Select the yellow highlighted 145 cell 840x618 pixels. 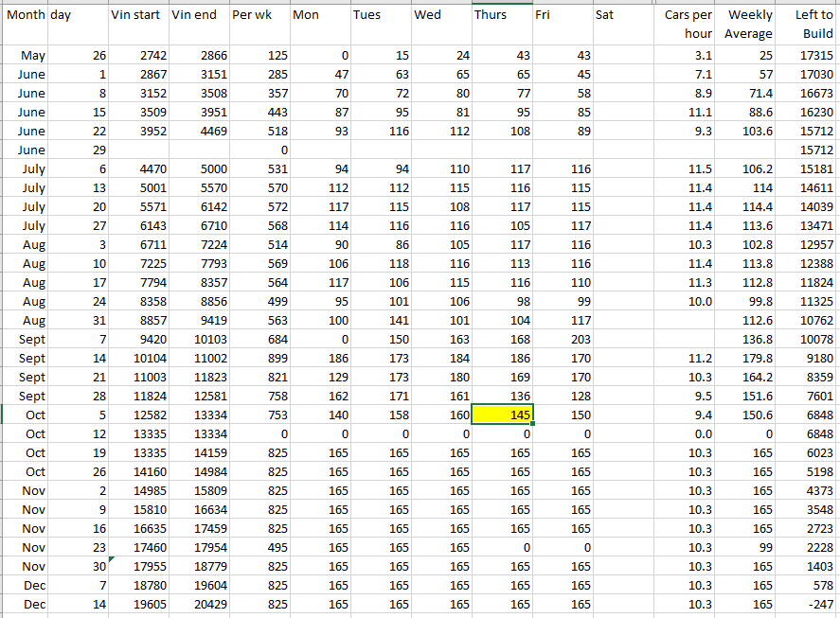[x=502, y=415]
